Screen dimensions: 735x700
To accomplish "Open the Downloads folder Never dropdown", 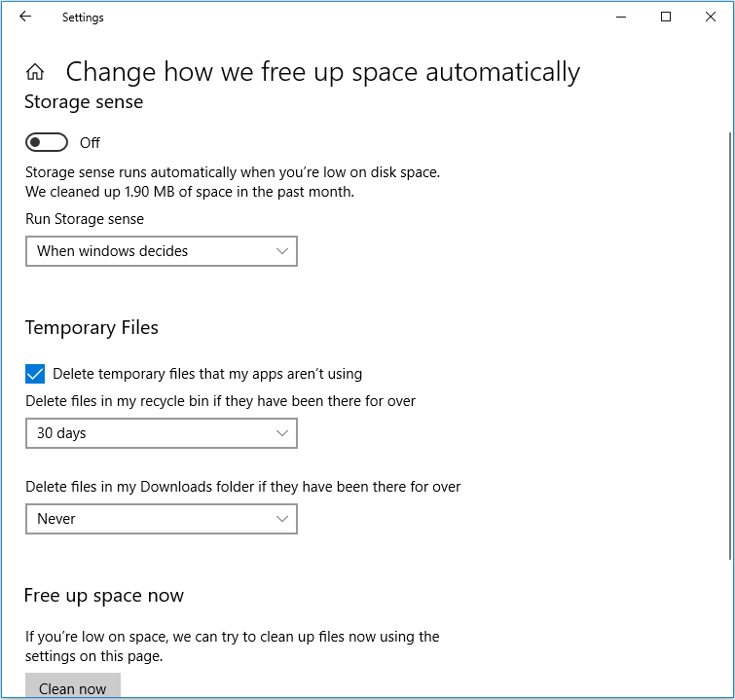I will point(162,519).
